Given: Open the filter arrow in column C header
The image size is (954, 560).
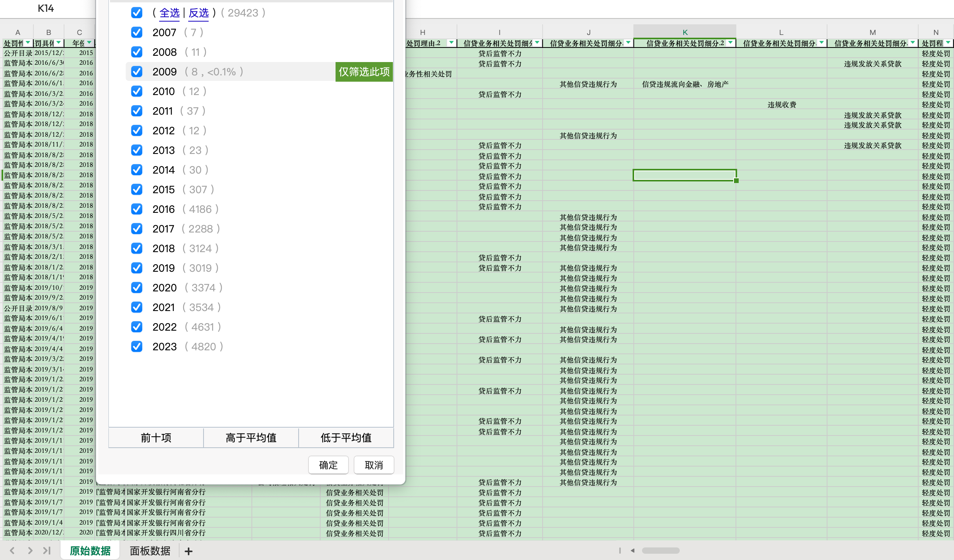Looking at the screenshot, I should 90,42.
